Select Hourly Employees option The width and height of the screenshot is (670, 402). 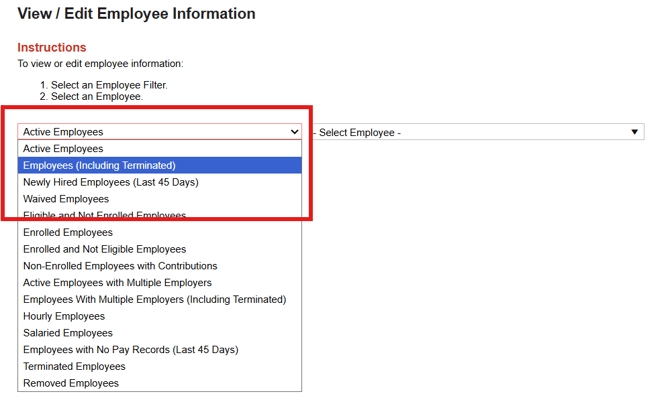click(63, 316)
